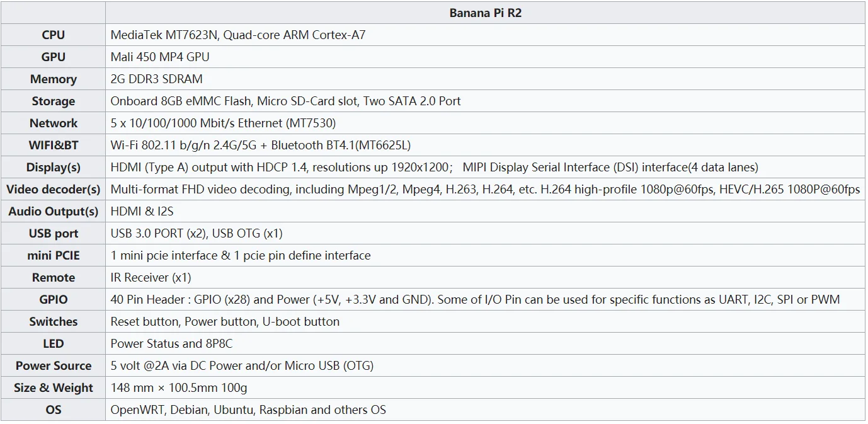Select the IR Receiver (x1) cell

(151, 278)
